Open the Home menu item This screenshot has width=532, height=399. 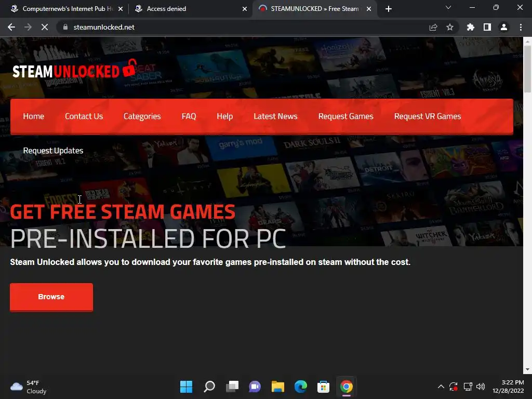pos(34,116)
